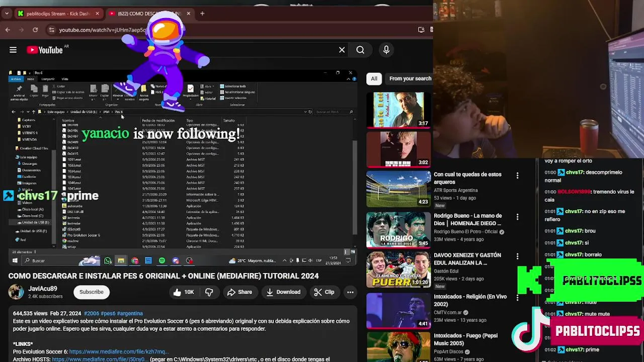Open the #2006 hashtag link
This screenshot has width=644, height=362.
tap(91, 313)
